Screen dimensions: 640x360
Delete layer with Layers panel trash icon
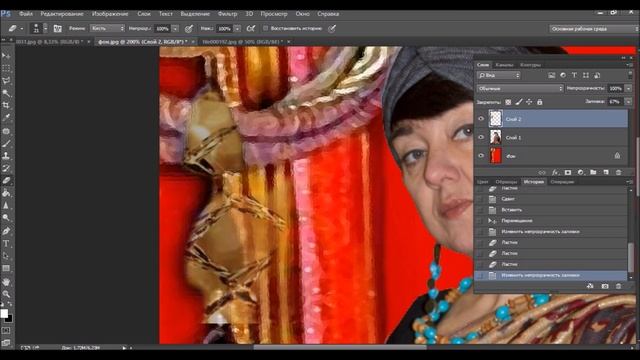[618, 173]
